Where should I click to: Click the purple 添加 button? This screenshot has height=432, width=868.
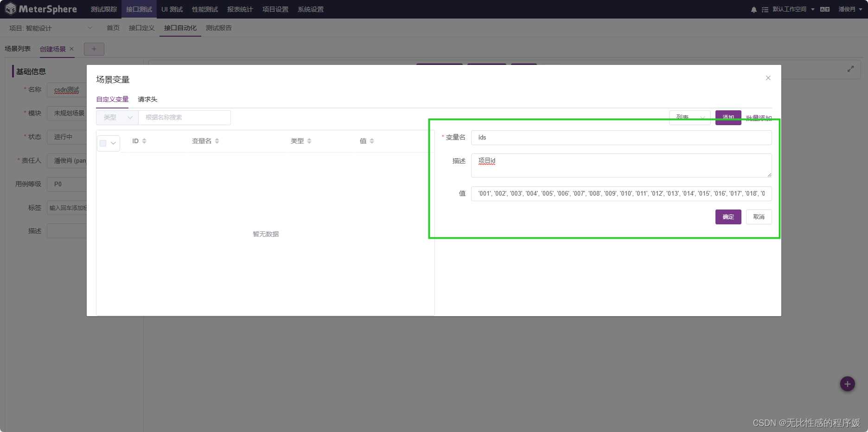coord(728,117)
